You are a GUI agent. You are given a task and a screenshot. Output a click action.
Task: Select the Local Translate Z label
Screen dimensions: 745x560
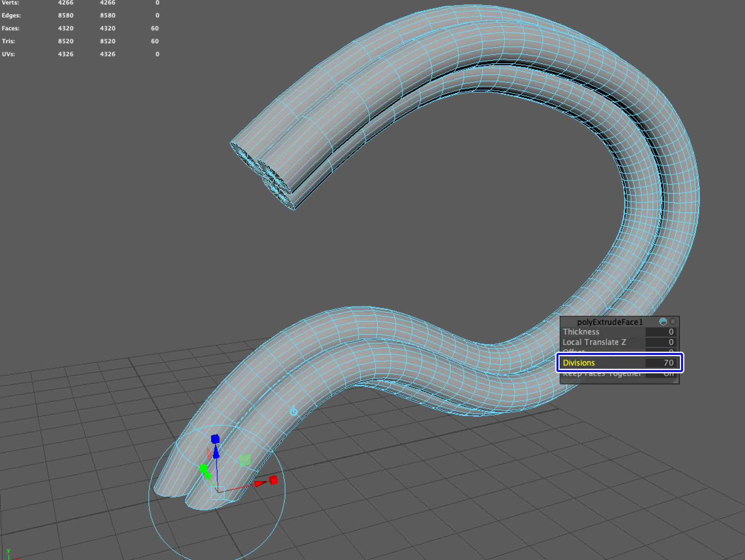point(594,342)
